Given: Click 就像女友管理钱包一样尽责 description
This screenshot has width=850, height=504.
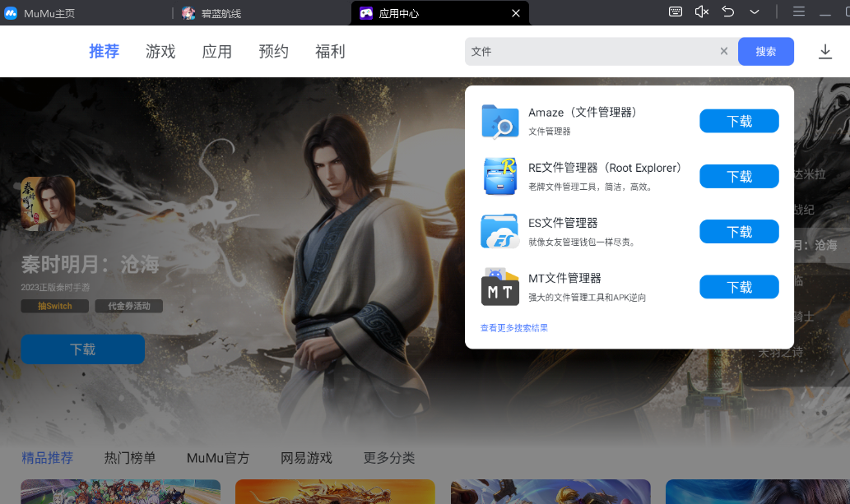Looking at the screenshot, I should [582, 243].
